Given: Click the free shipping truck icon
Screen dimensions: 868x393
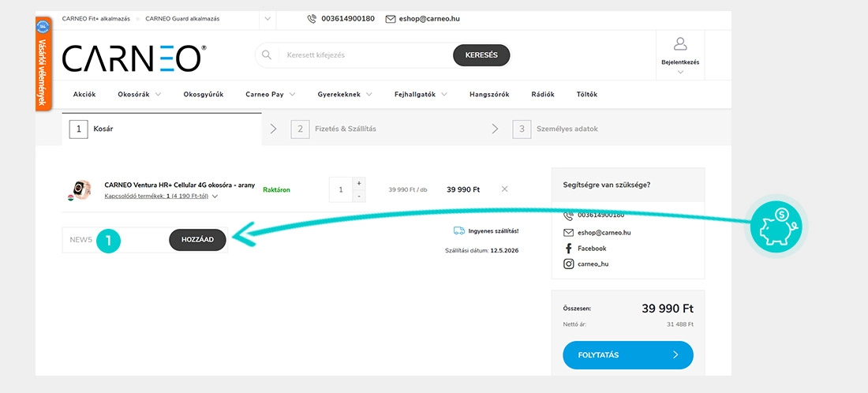Looking at the screenshot, I should [x=459, y=230].
